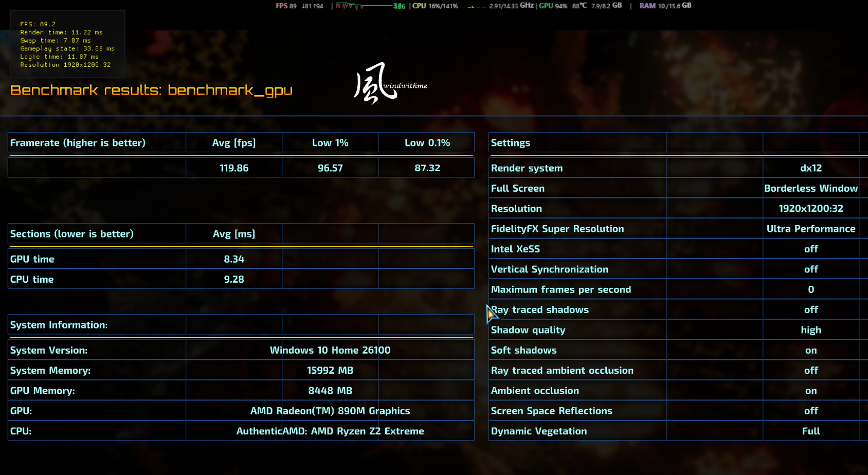Select the 'on' value for Soft shadows
The height and width of the screenshot is (475, 868).
pos(811,351)
